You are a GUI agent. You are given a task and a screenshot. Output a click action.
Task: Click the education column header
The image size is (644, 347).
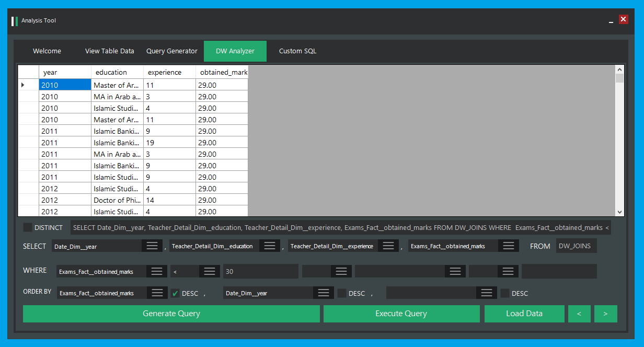(118, 72)
